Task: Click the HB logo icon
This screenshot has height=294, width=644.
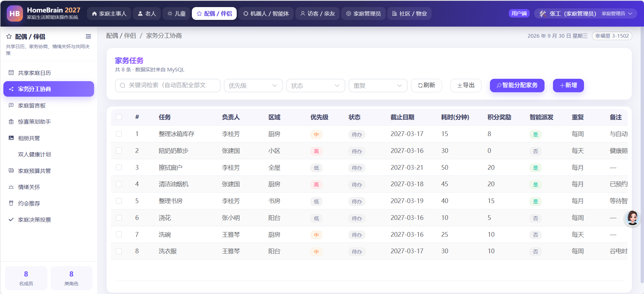Action: click(x=15, y=13)
